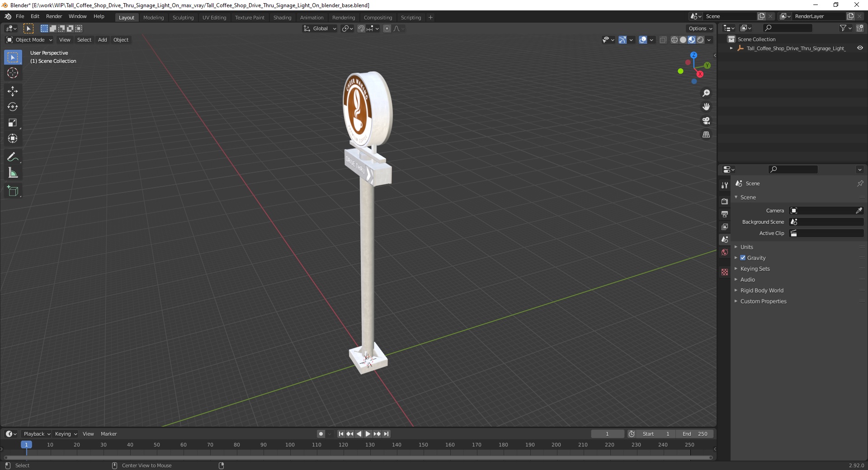Viewport: 868px width, 470px height.
Task: Click the eyedropper next to Camera field
Action: 859,211
